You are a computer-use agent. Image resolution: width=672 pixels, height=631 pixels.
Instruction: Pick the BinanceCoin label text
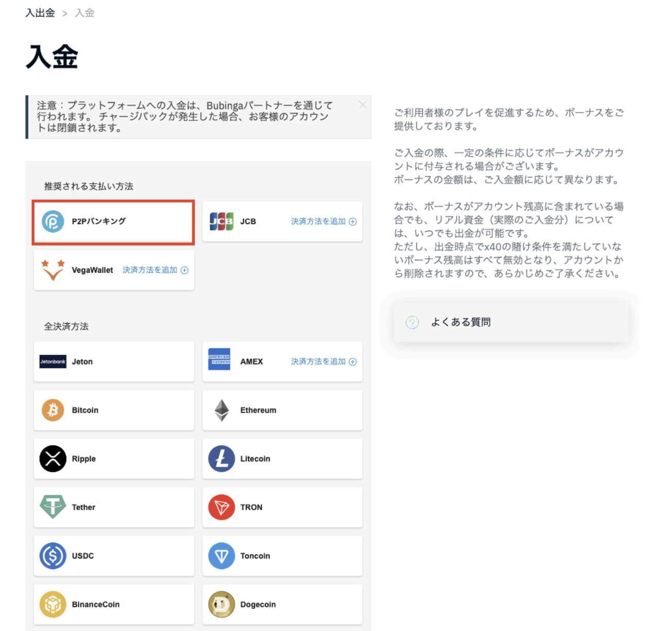[x=96, y=604]
